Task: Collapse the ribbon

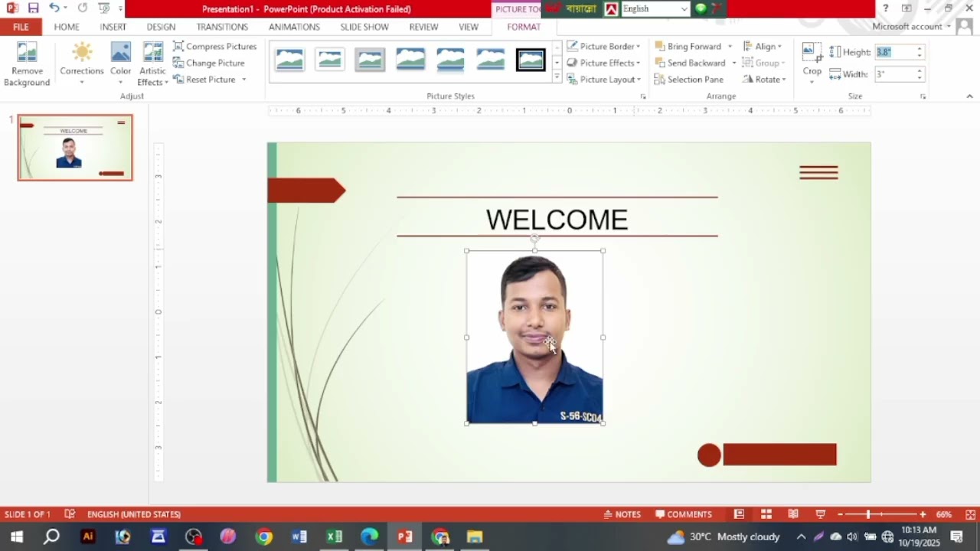Action: [969, 96]
